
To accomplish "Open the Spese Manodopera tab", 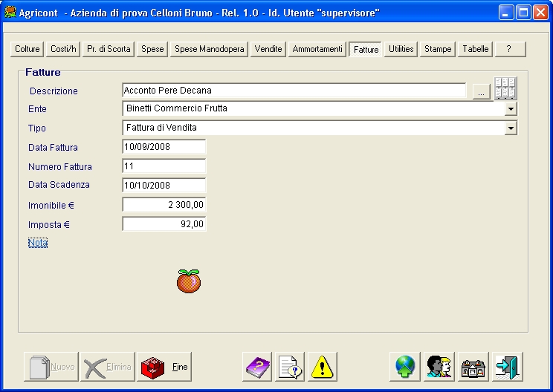I will click(x=209, y=49).
